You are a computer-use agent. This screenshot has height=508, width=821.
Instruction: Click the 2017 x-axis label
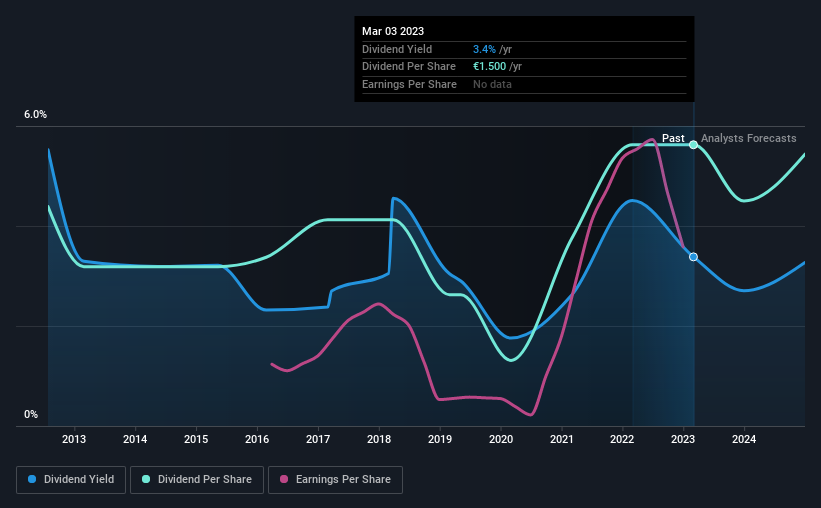pyautogui.click(x=318, y=439)
